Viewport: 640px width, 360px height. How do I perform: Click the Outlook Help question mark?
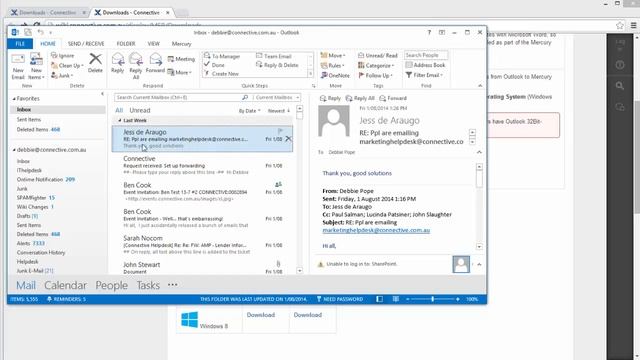[429, 32]
